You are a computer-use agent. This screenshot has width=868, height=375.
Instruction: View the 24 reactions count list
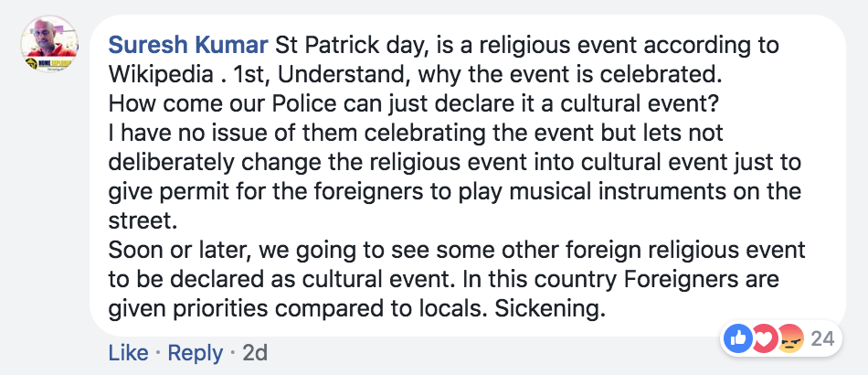coord(822,338)
